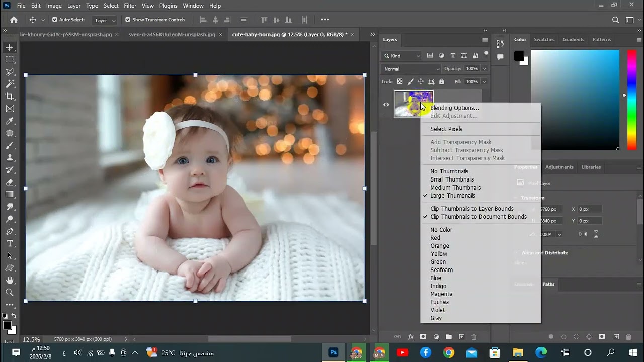644x362 pixels.
Task: Expand the Opacity slider dropdown arrow
Action: point(485,69)
